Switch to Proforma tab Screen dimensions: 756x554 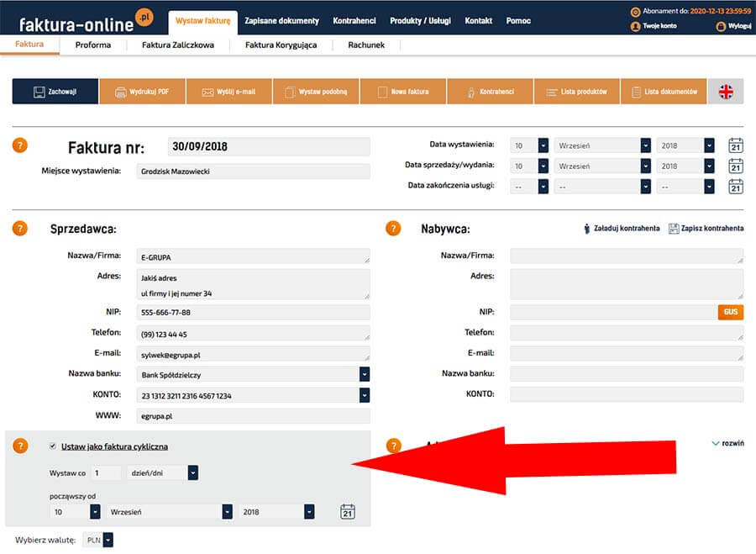(x=93, y=45)
